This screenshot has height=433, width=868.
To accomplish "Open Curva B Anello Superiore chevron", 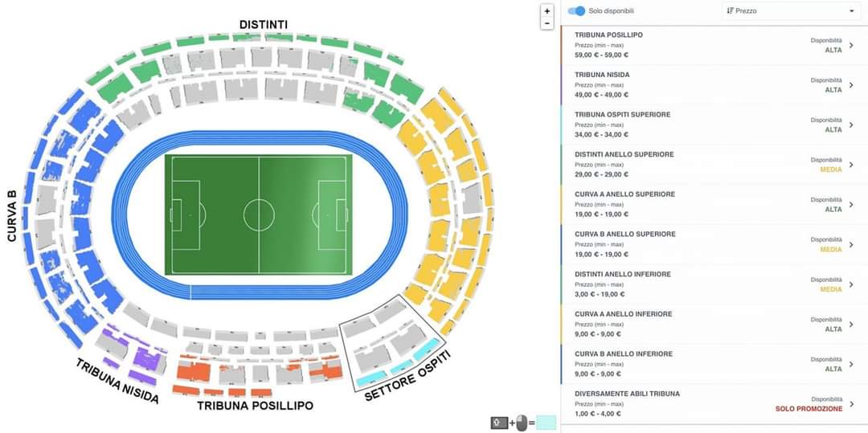I will tap(851, 245).
